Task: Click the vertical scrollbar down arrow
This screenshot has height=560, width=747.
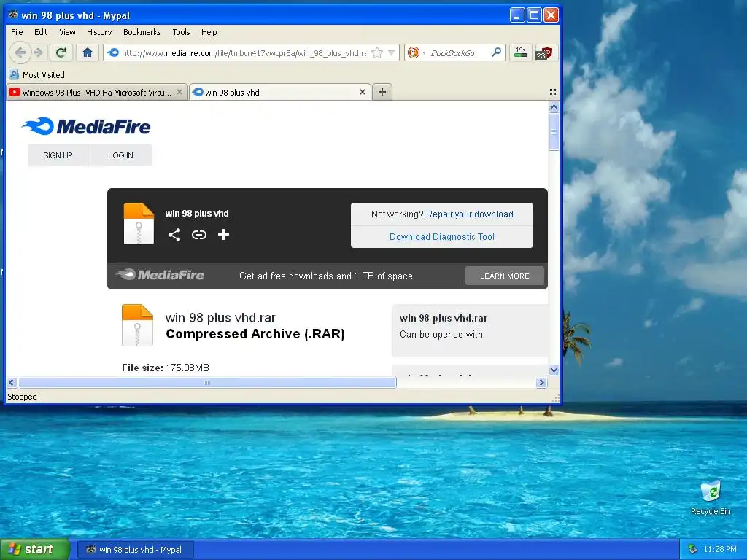Action: click(554, 370)
